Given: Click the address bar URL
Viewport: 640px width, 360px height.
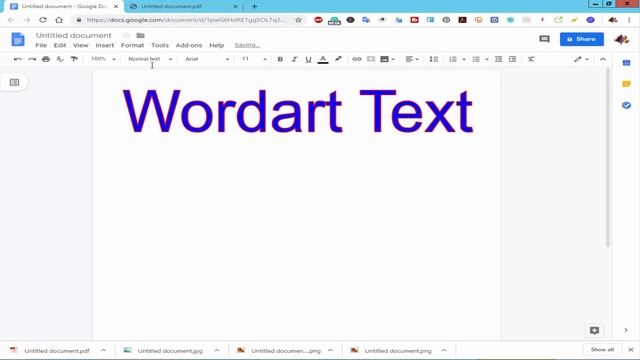Looking at the screenshot, I should pos(186,20).
